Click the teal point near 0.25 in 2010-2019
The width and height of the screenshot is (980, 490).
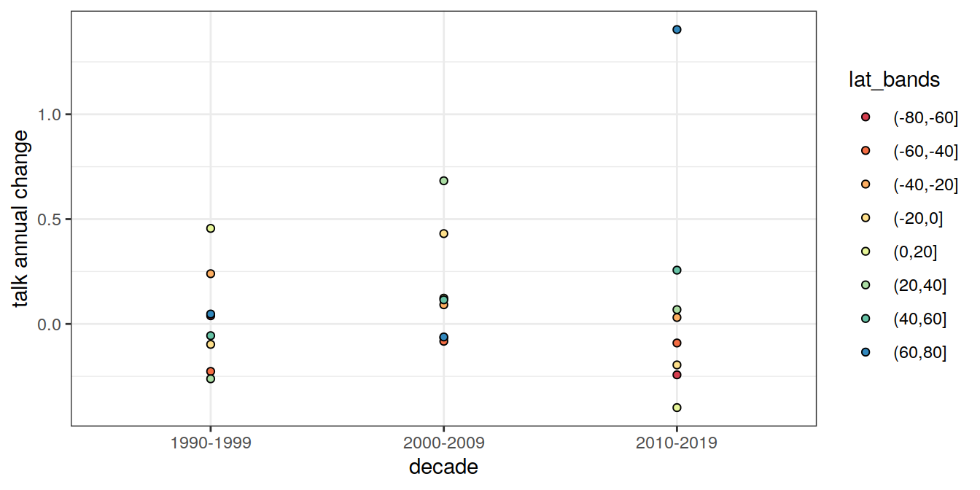[677, 270]
